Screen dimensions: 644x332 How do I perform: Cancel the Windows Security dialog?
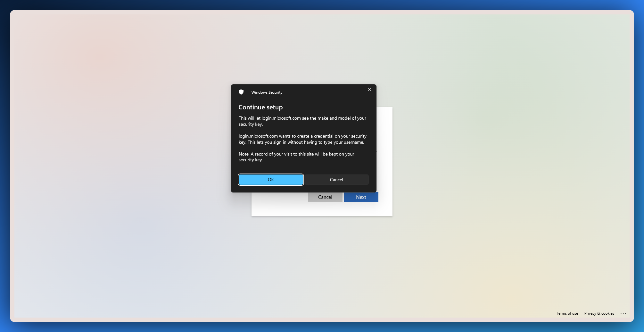click(x=336, y=180)
